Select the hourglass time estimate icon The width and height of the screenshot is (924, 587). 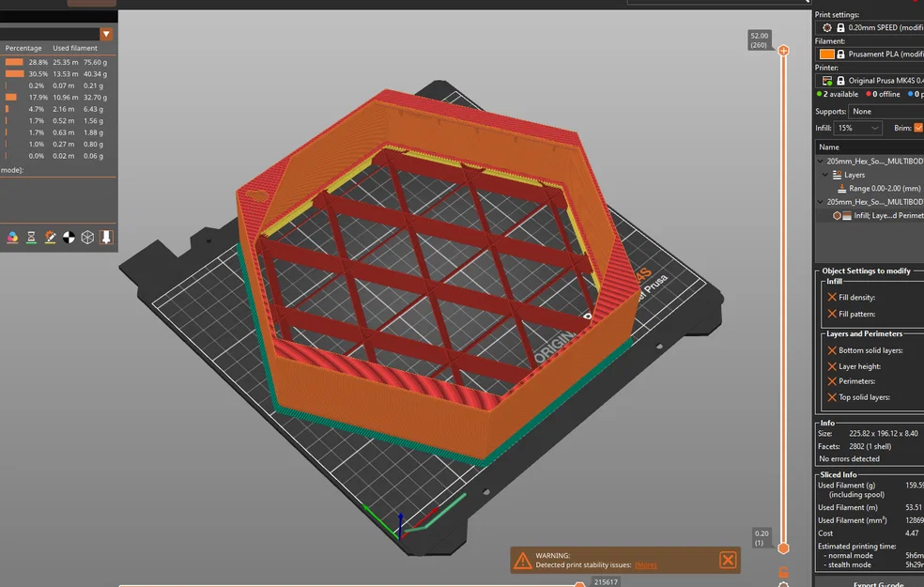pyautogui.click(x=30, y=237)
